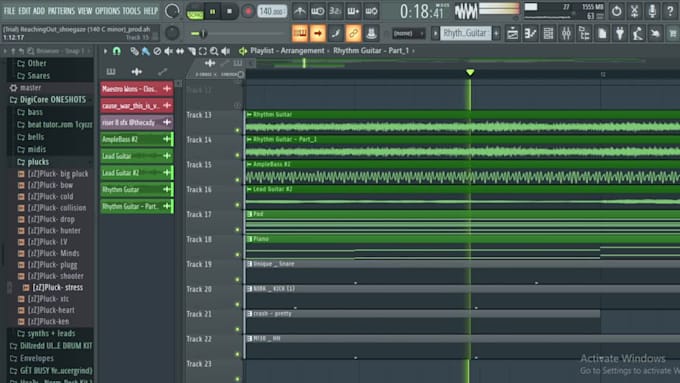Mute Track 19 with its green dot
Viewport: 680px width, 383px height.
tap(237, 280)
